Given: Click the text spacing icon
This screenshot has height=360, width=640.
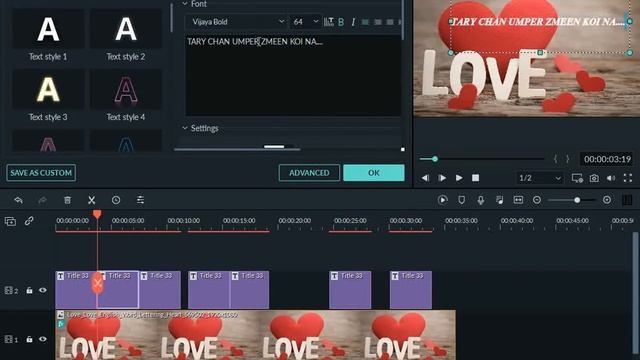Looking at the screenshot, I should click(x=329, y=22).
